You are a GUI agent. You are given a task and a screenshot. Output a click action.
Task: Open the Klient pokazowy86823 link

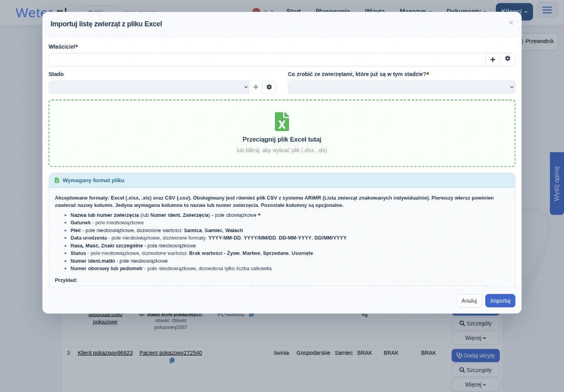click(105, 353)
